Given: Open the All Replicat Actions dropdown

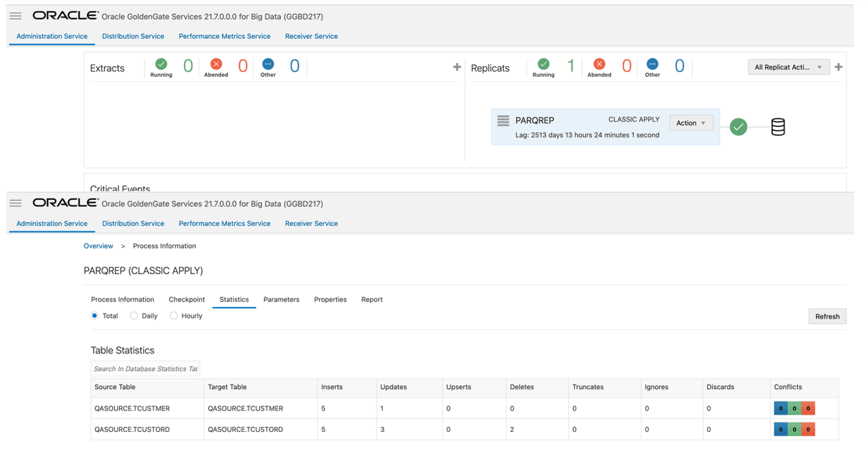Looking at the screenshot, I should point(788,67).
